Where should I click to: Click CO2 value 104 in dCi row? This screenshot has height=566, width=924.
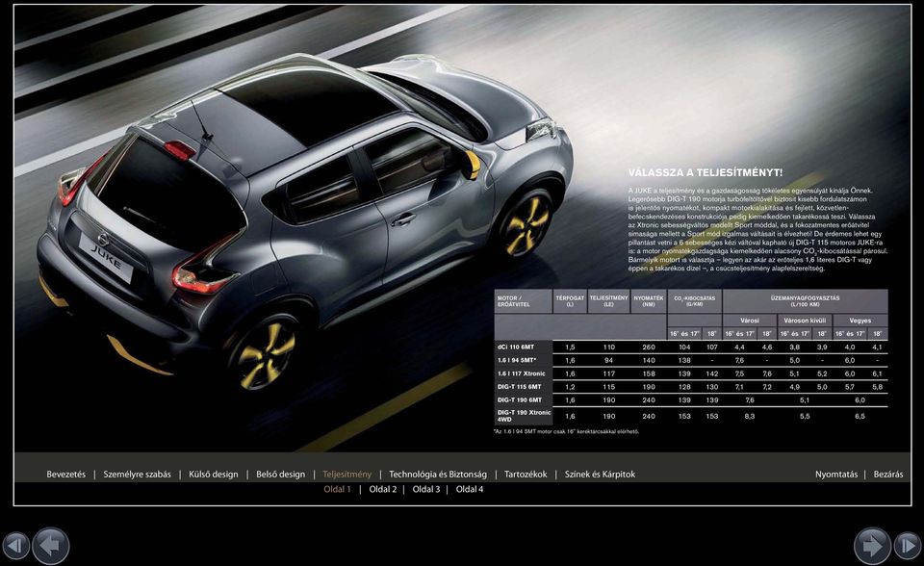pos(684,347)
